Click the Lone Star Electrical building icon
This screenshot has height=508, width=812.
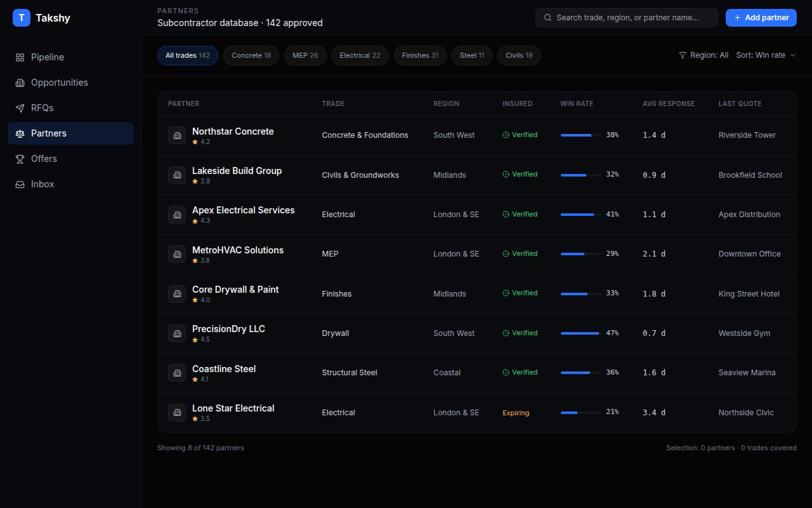coord(177,412)
